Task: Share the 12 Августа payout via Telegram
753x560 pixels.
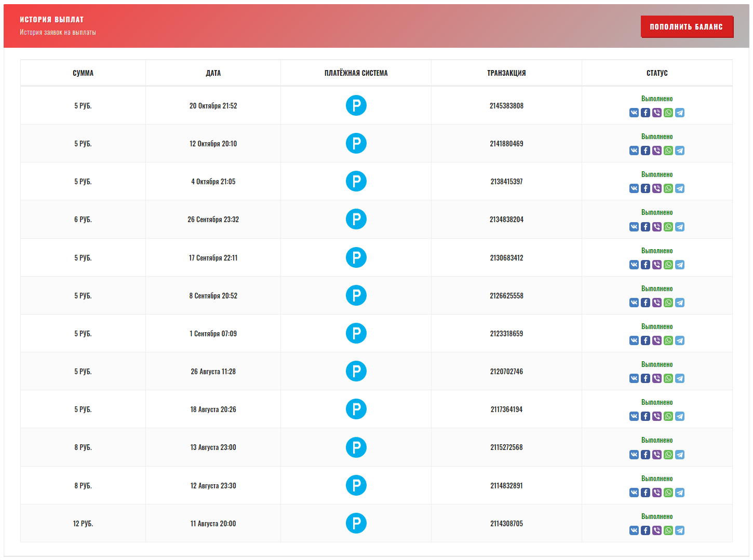Action: (680, 493)
